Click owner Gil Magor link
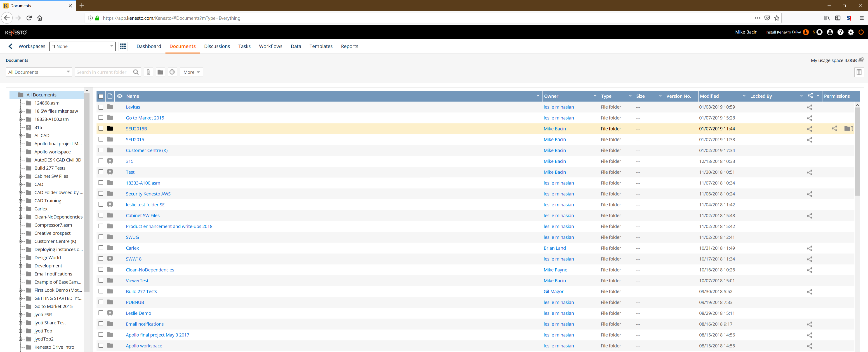The image size is (868, 352). click(x=553, y=292)
